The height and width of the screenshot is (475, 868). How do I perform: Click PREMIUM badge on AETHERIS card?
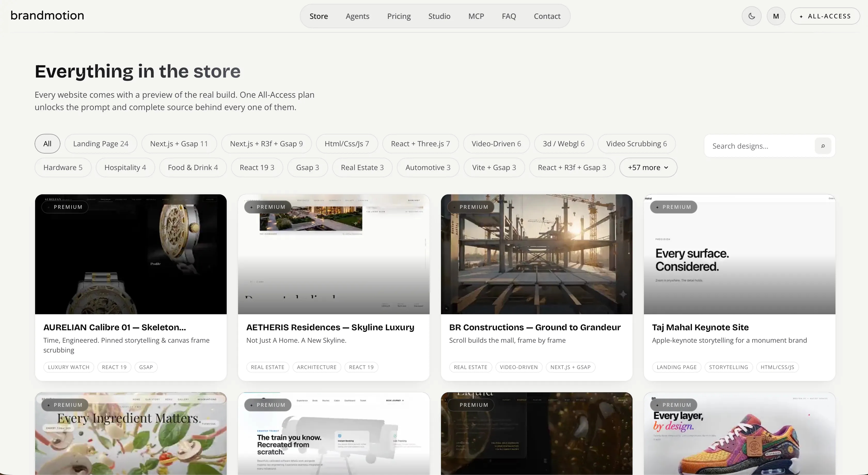[268, 207]
